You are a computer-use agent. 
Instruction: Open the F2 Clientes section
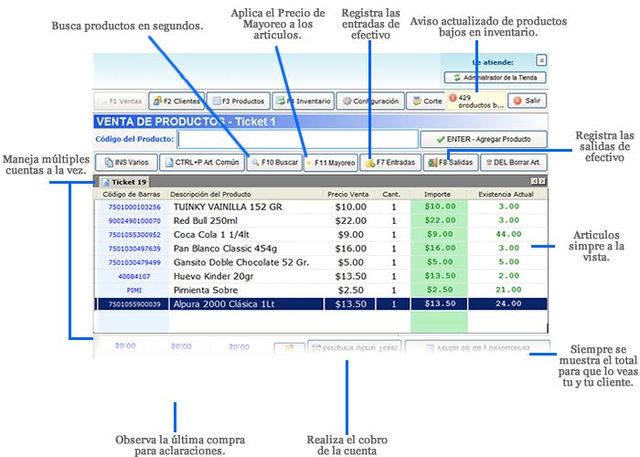click(176, 101)
